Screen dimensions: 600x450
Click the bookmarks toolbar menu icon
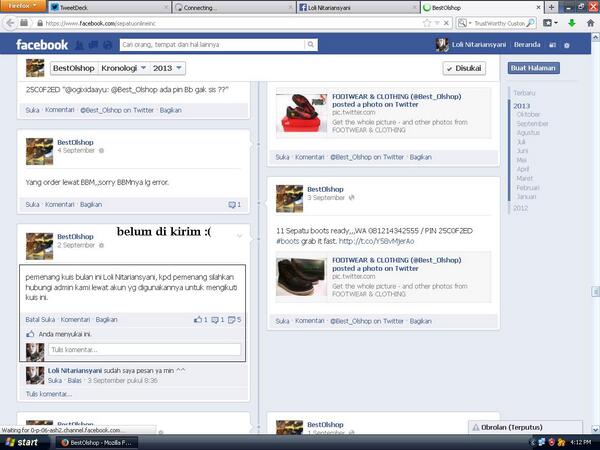coord(550,23)
